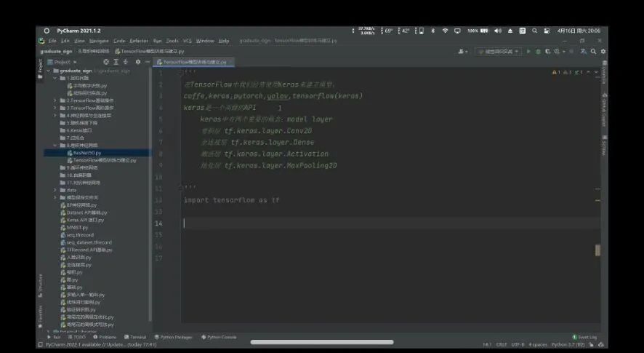Open the VCS menu

[x=188, y=41]
